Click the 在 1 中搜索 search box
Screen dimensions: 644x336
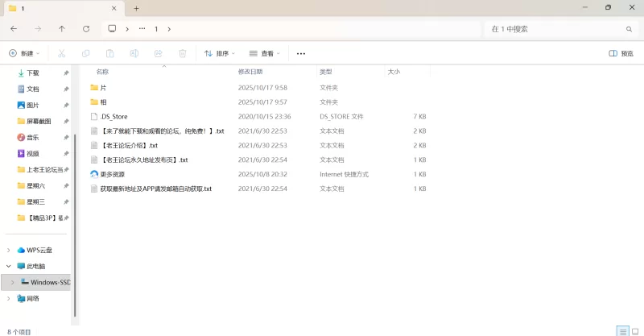555,29
